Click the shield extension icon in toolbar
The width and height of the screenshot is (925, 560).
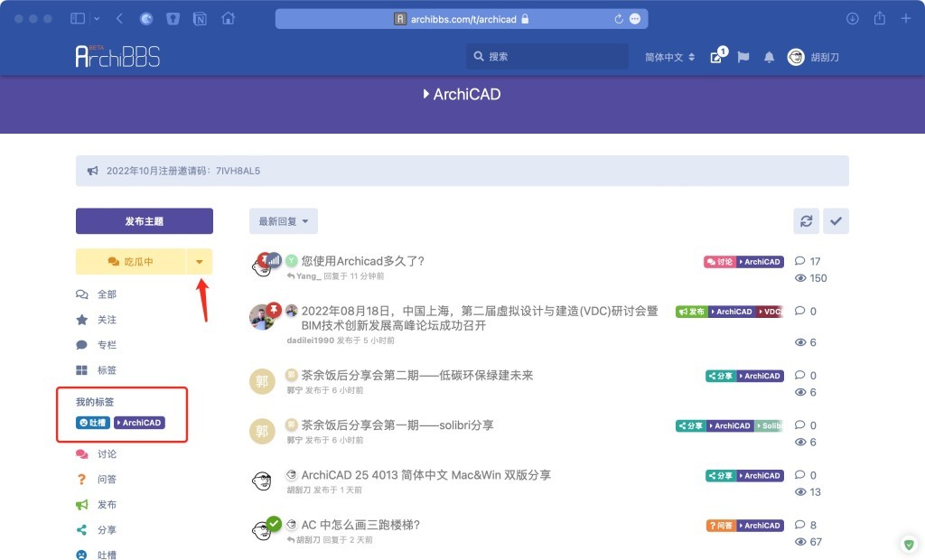coord(173,19)
